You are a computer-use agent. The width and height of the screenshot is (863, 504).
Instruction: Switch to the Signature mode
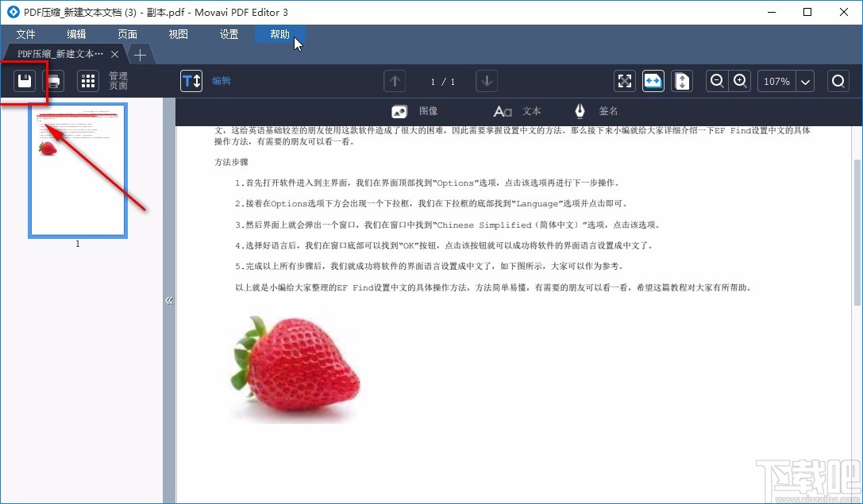tap(595, 110)
